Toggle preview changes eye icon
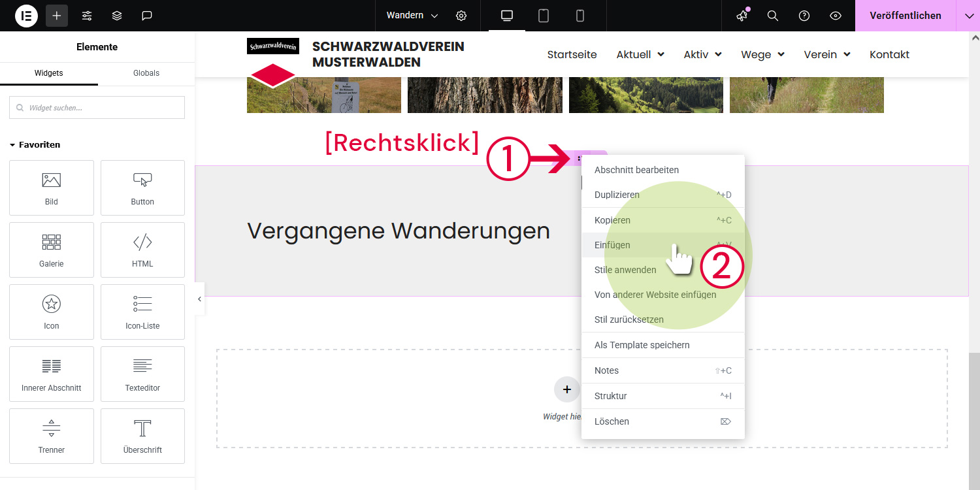Viewport: 980px width, 490px height. (836, 16)
